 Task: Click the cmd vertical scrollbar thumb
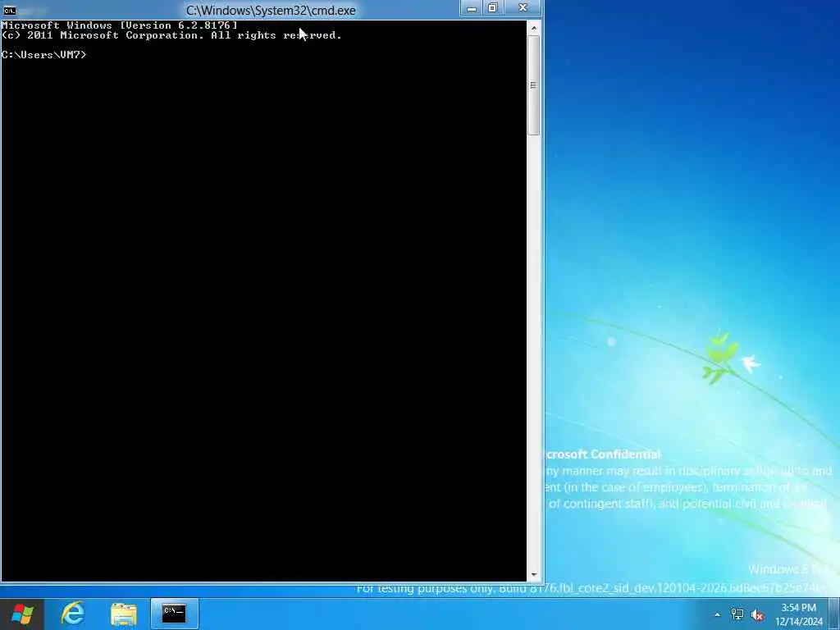tap(533, 85)
